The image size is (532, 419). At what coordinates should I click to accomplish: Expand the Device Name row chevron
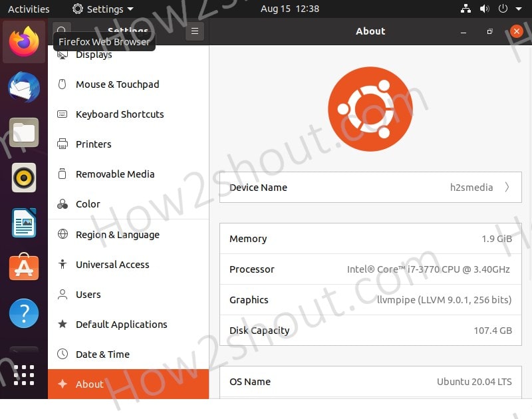coord(507,187)
